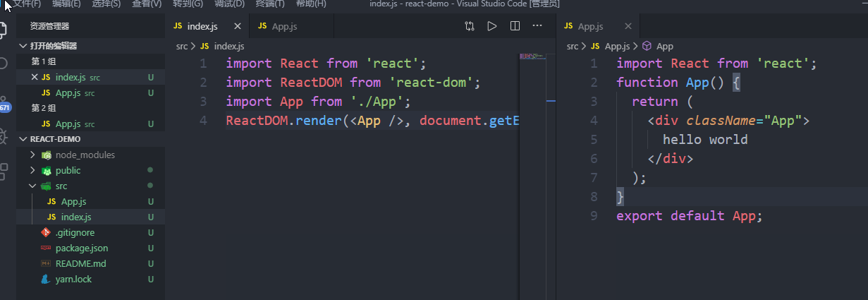Split the editor with the split icon
Screen dimensions: 868x300
[515, 26]
